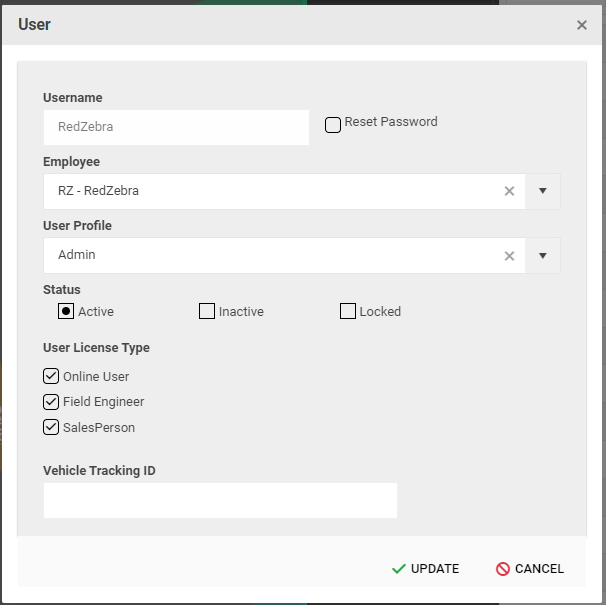
Task: Expand the Employee dropdown arrow
Action: (543, 191)
